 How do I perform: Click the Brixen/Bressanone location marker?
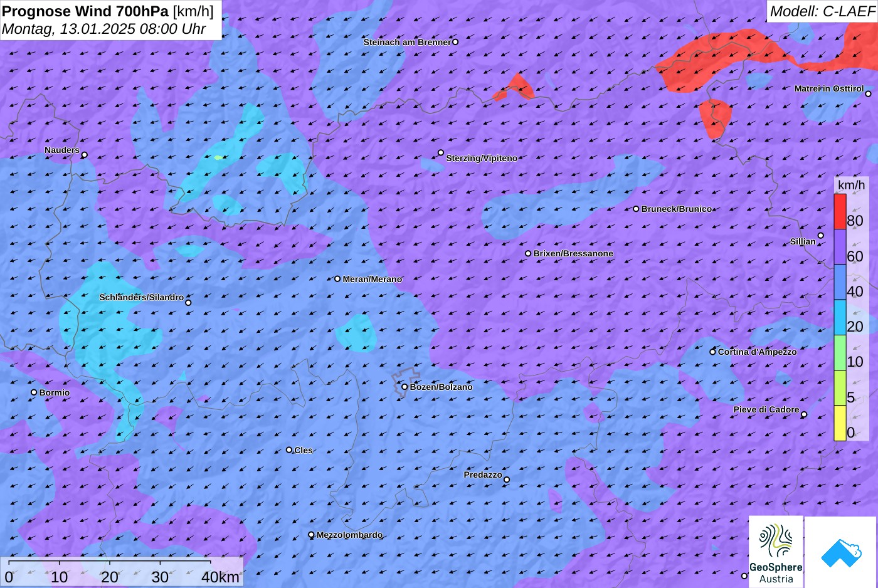(x=528, y=253)
